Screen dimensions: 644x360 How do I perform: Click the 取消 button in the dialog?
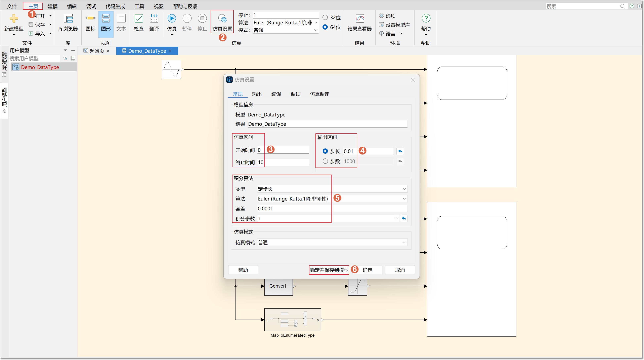400,270
